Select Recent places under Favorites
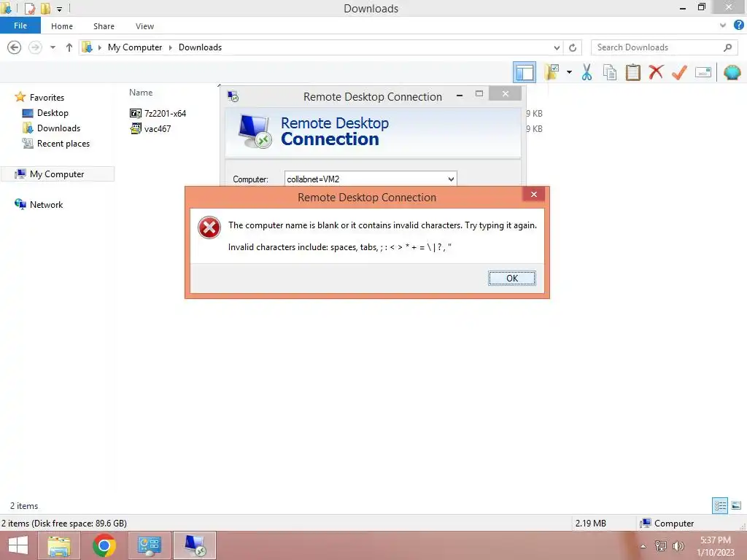747x560 pixels. tap(63, 144)
